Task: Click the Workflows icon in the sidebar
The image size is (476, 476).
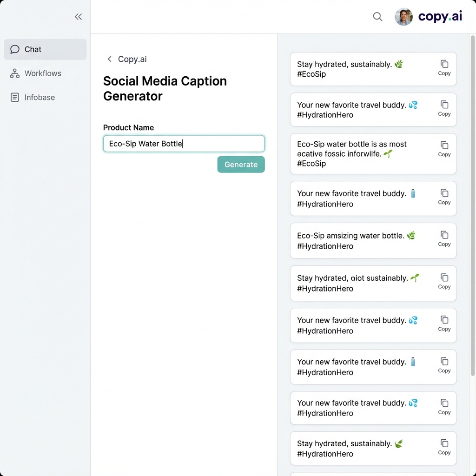Action: pyautogui.click(x=15, y=73)
